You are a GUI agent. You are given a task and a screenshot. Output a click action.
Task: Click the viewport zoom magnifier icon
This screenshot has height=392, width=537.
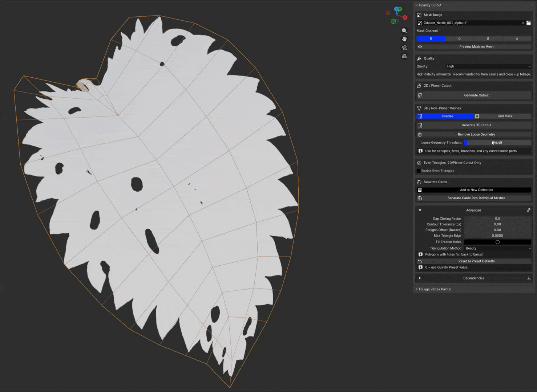pyautogui.click(x=404, y=31)
